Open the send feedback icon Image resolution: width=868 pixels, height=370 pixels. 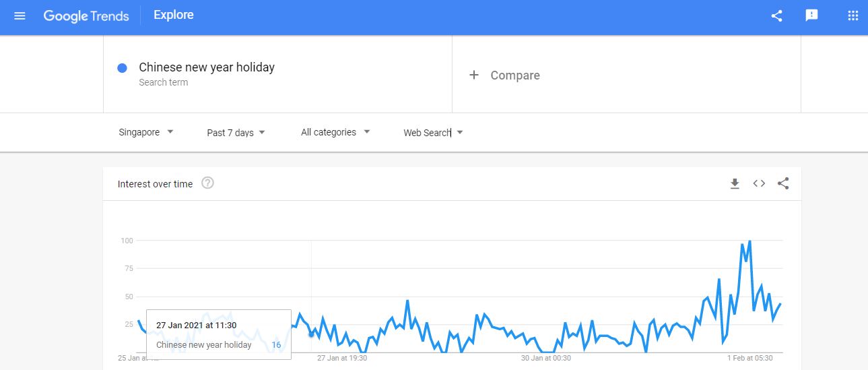811,16
